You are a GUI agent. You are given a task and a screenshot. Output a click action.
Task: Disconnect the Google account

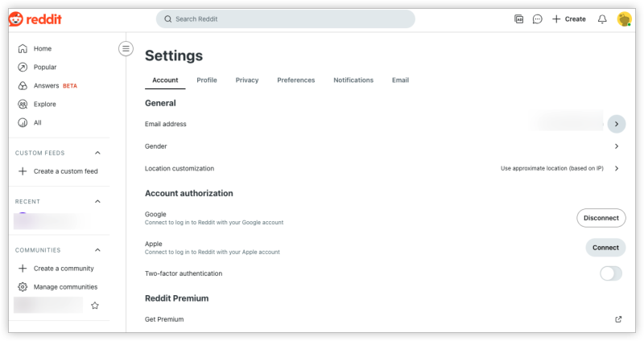(x=601, y=218)
